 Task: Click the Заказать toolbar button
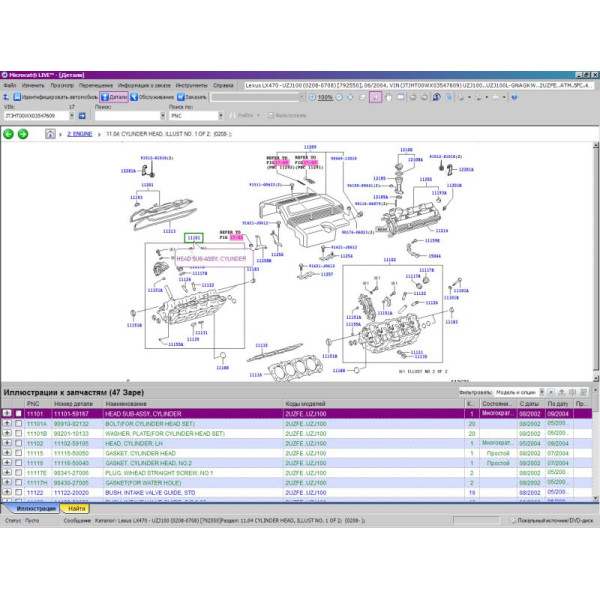coord(192,97)
